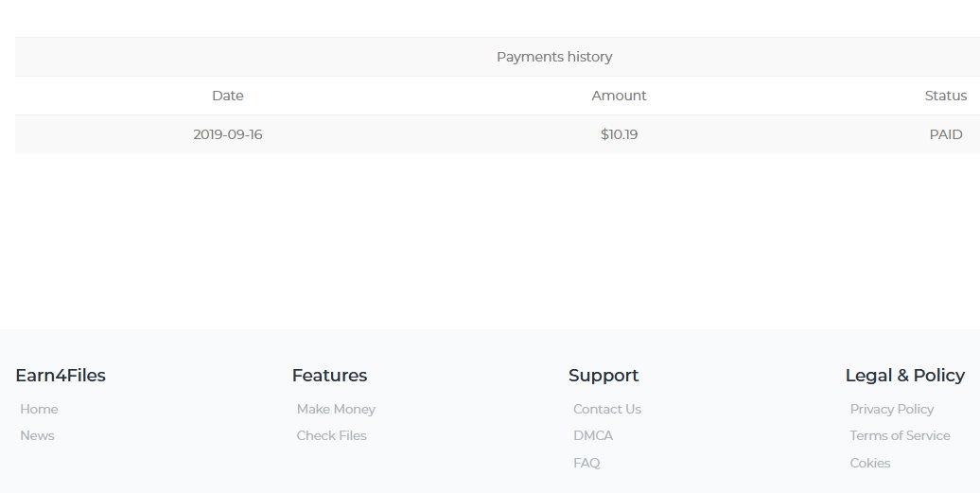
Task: Click the Earn4Files footer heading
Action: click(61, 376)
